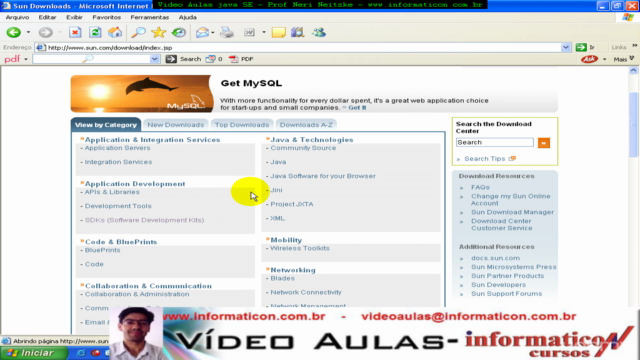Expand the Links toolbar chevron
The height and width of the screenshot is (360, 640).
pos(634,46)
